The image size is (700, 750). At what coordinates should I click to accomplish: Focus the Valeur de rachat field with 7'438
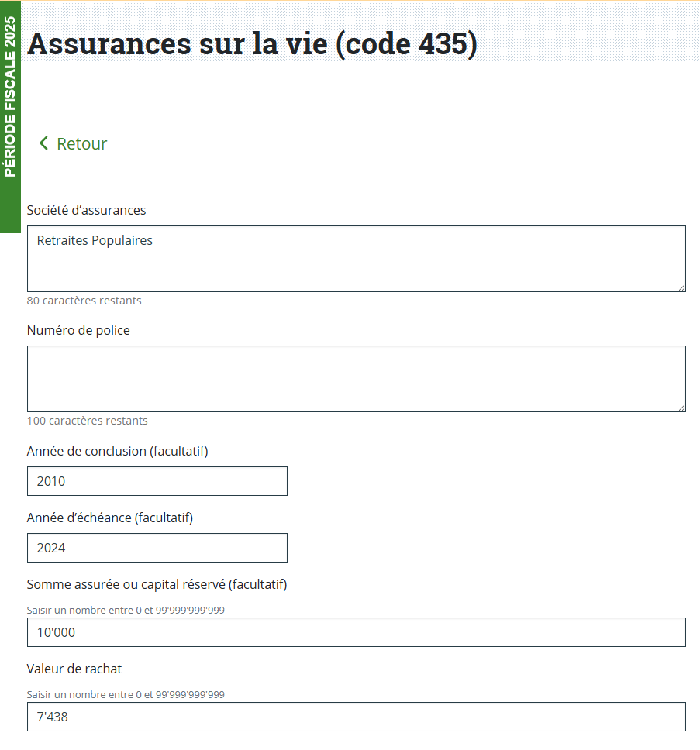click(356, 717)
